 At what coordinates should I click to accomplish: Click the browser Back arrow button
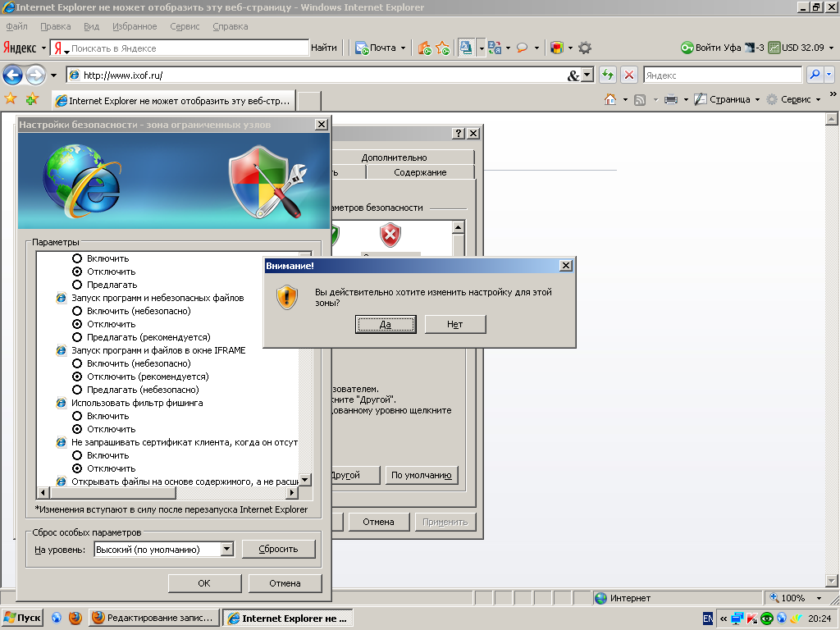[x=12, y=75]
